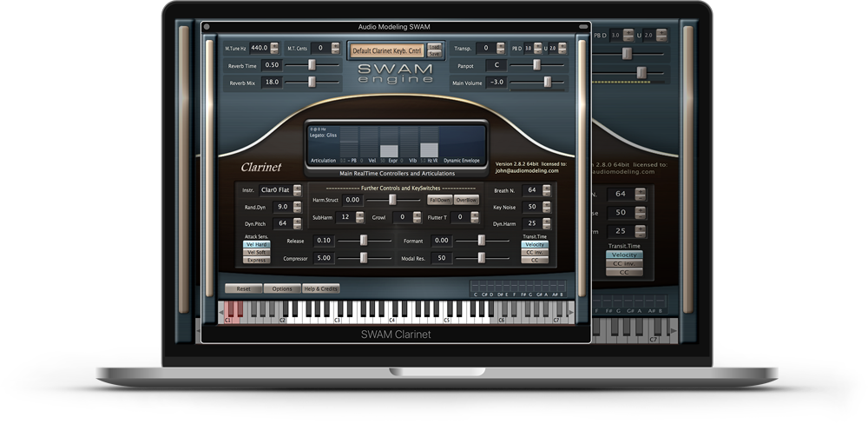Select Express attack sensitivity

[256, 260]
